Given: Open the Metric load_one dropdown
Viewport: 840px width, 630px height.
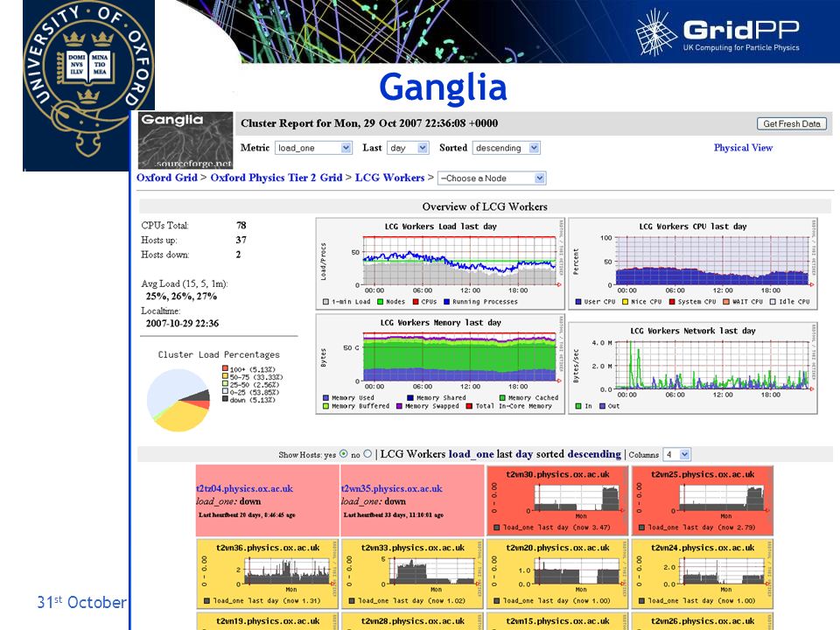Looking at the screenshot, I should (313, 148).
